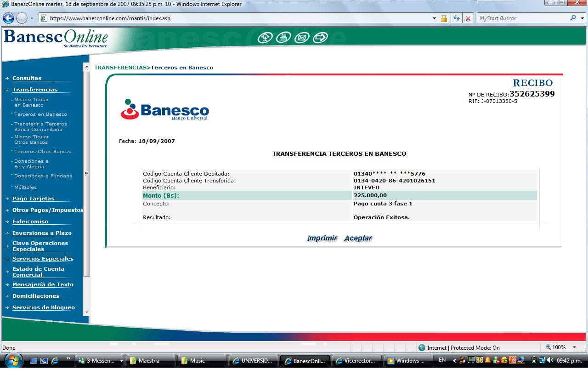The height and width of the screenshot is (375, 588).
Task: Select Mismo Titular en Banesco link
Action: click(31, 102)
